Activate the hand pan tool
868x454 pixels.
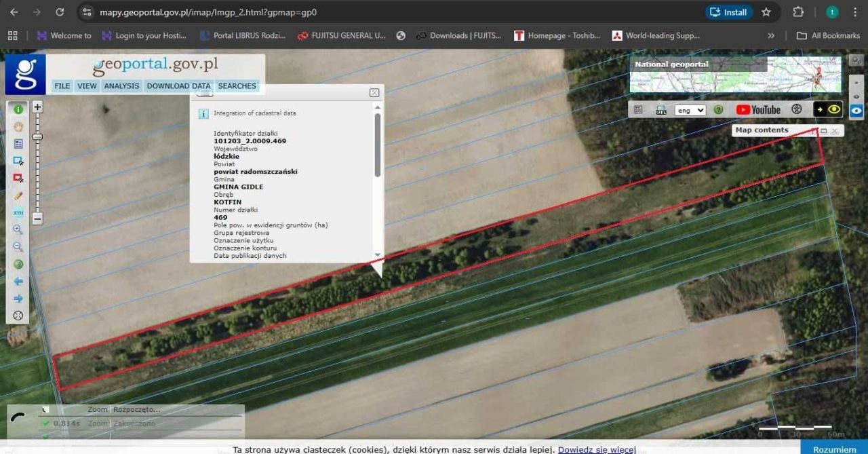pos(18,126)
